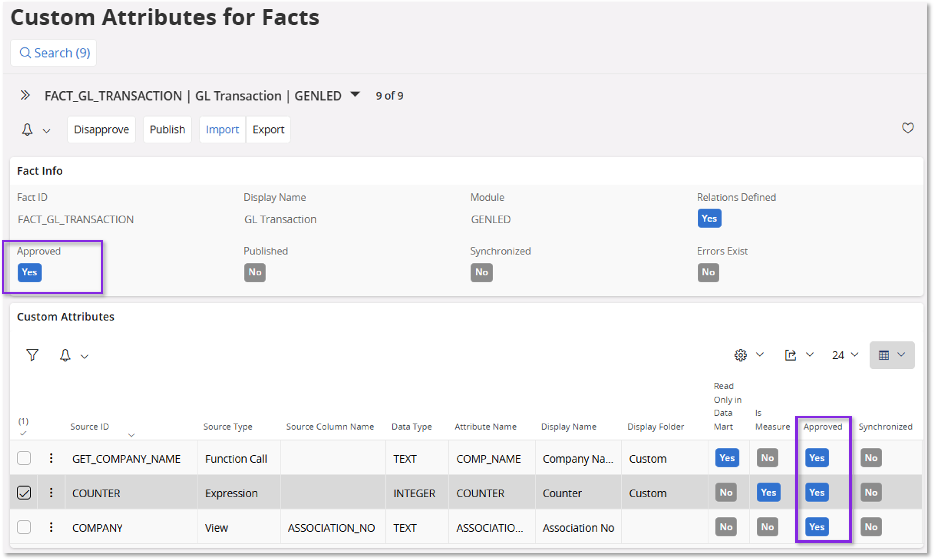Image resolution: width=934 pixels, height=560 pixels.
Task: Toggle the select-all rows header check
Action: click(23, 434)
